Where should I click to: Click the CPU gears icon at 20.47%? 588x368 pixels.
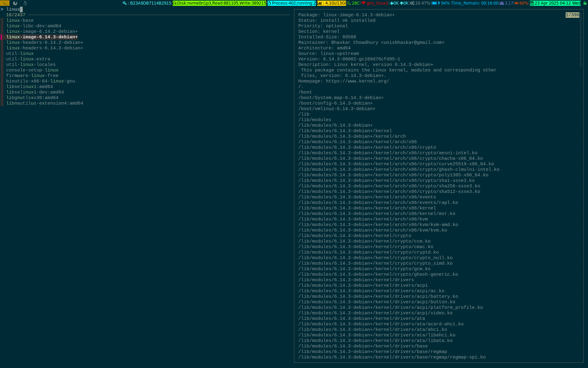click(x=412, y=3)
